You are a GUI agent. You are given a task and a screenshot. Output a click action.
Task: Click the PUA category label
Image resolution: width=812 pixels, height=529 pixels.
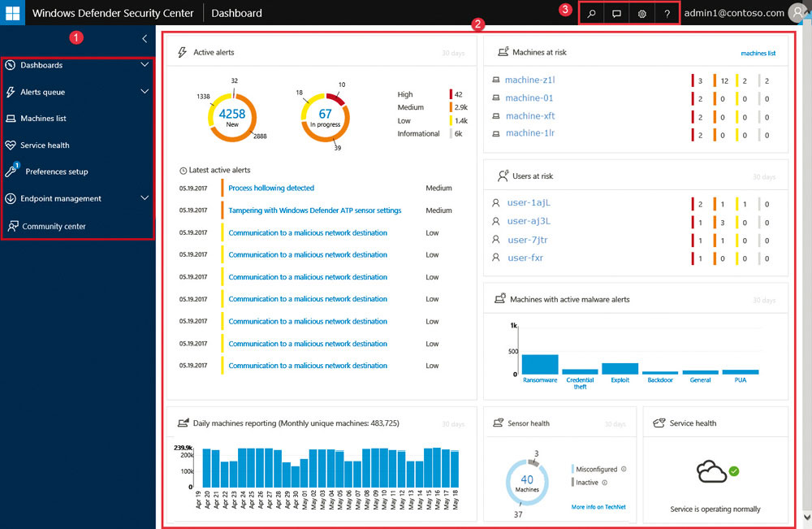click(x=741, y=380)
